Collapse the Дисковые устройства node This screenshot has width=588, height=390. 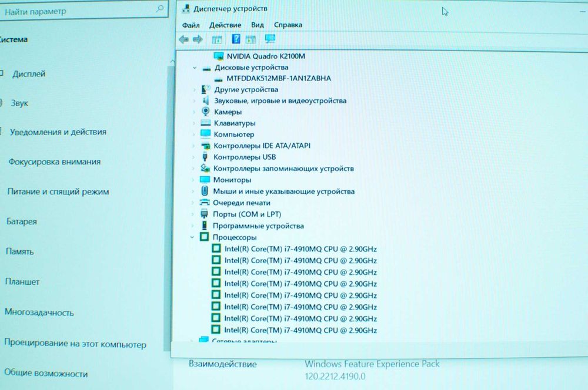coord(195,68)
